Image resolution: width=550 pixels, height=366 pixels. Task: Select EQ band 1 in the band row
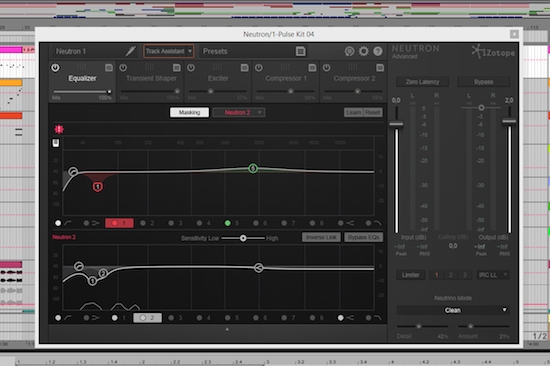click(119, 223)
